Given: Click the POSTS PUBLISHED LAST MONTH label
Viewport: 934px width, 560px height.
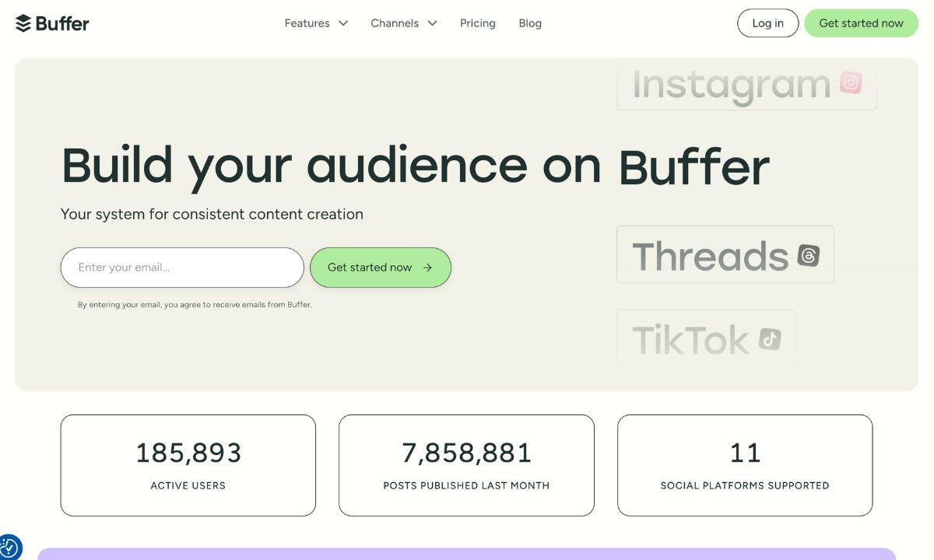Looking at the screenshot, I should tap(467, 485).
